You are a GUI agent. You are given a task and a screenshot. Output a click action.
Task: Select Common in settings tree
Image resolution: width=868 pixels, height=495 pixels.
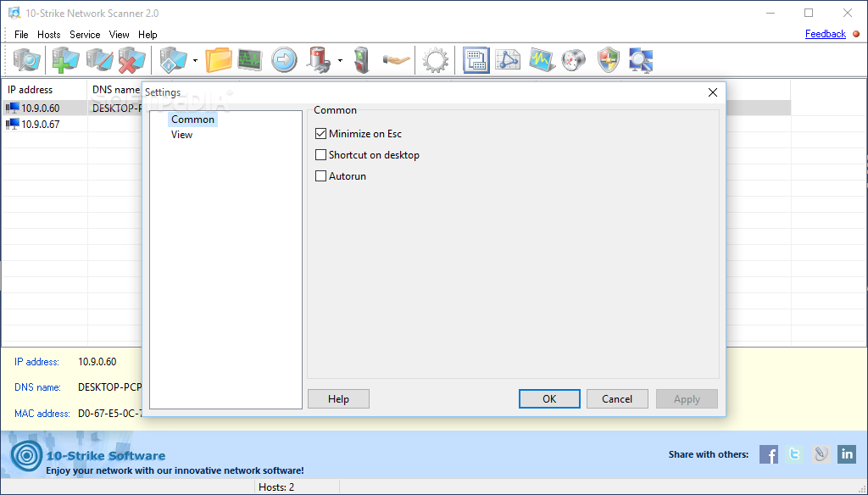pos(192,119)
